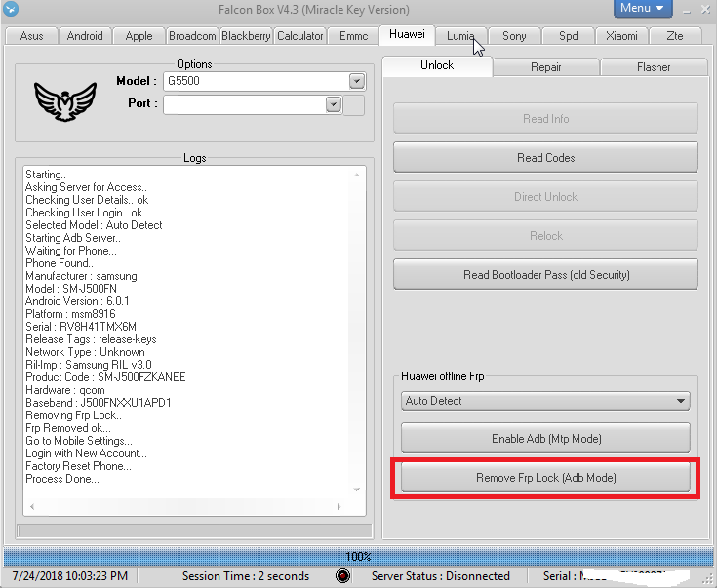
Task: Click the Read Codes button
Action: pos(545,158)
